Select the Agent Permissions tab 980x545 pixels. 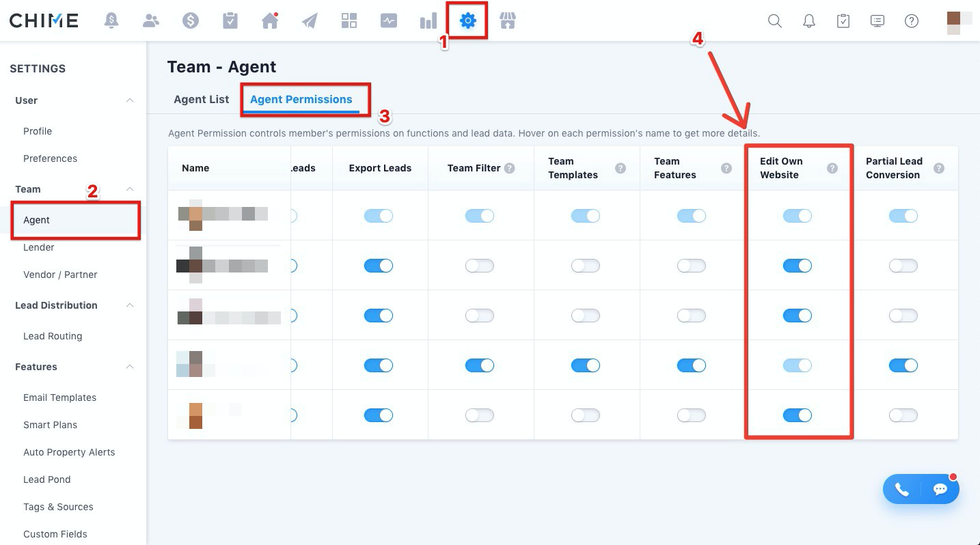click(301, 100)
